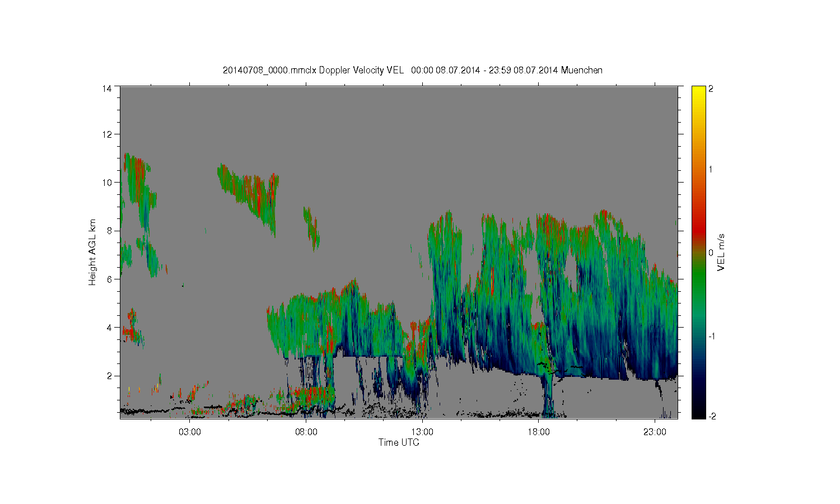The width and height of the screenshot is (840, 504).
Task: Click the colorbar value 1
Action: tap(711, 169)
